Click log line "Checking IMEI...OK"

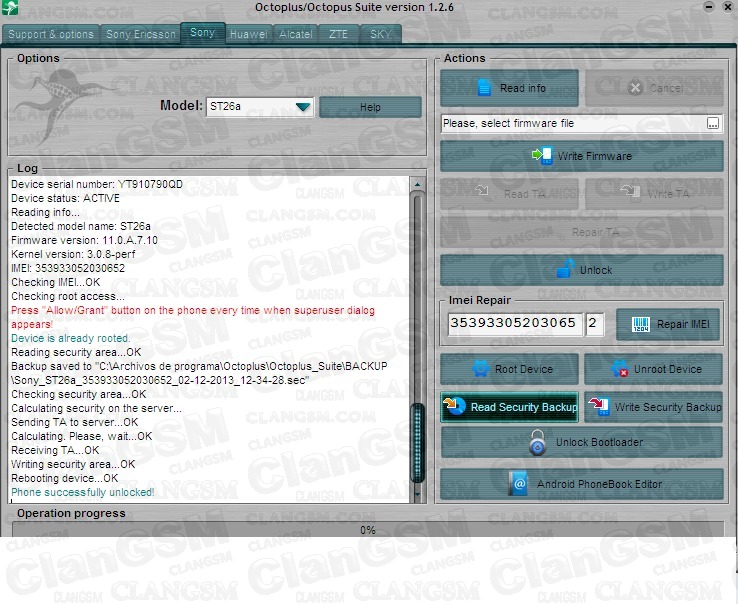click(x=56, y=282)
